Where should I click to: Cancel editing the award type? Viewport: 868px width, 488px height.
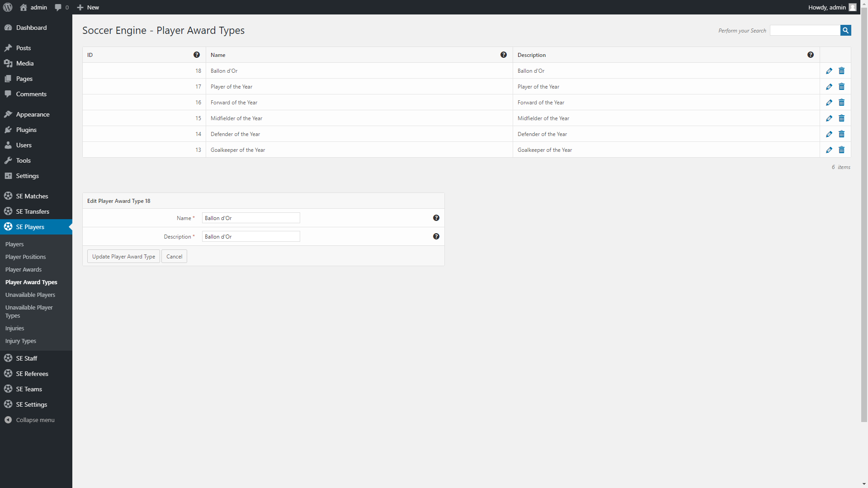[174, 256]
